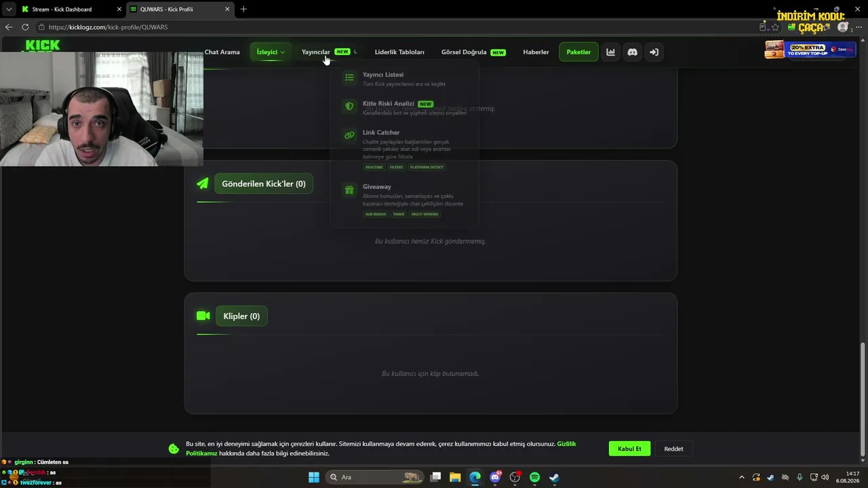Click the Klipler (0) heading button

[x=241, y=316]
